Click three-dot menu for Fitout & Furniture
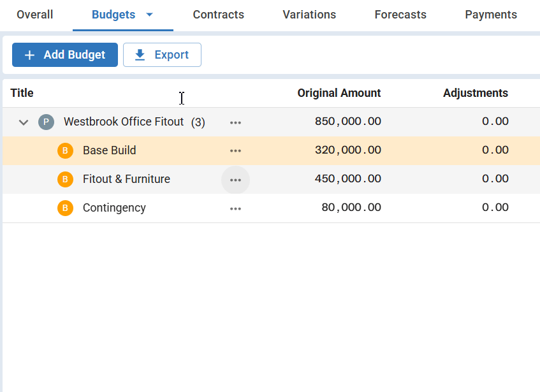The width and height of the screenshot is (540, 392). pyautogui.click(x=235, y=180)
